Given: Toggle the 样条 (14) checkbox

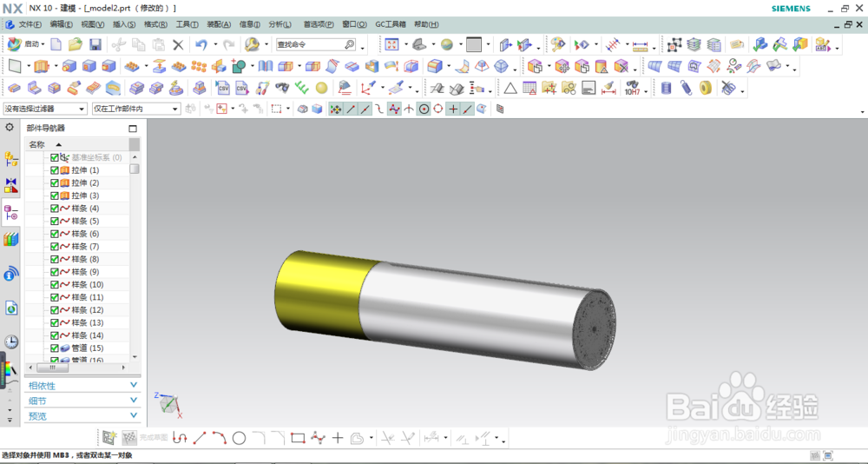Looking at the screenshot, I should (x=54, y=335).
